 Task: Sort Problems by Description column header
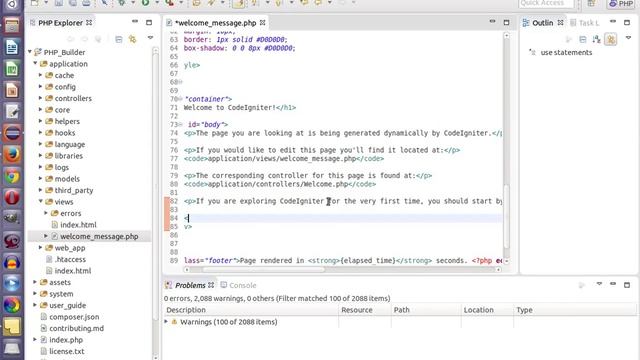point(251,310)
